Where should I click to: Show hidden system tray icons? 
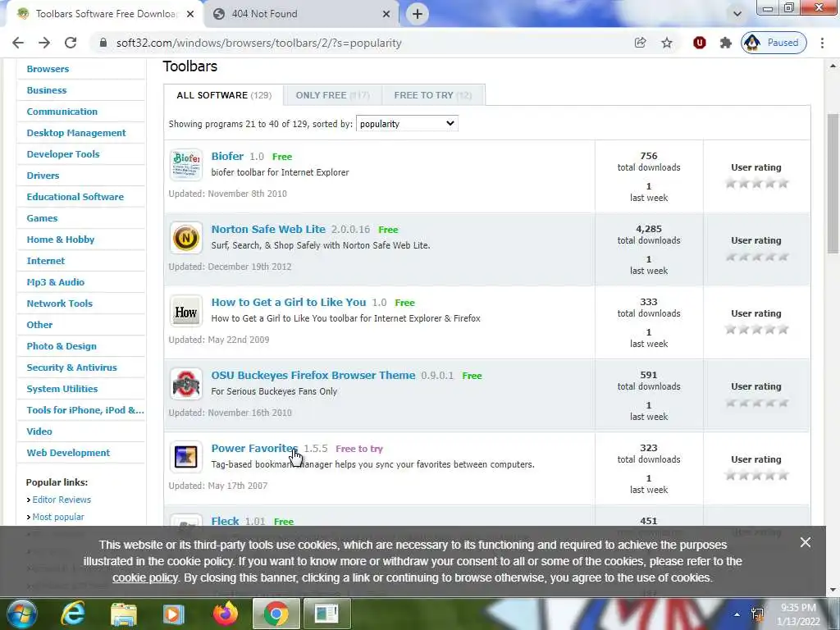[737, 614]
